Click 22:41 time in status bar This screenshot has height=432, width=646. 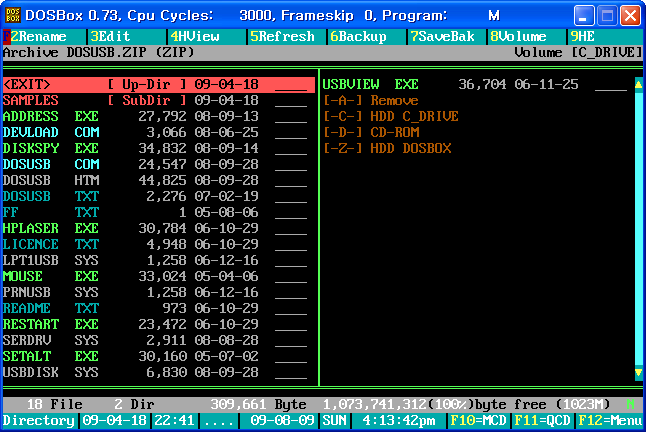(175, 420)
